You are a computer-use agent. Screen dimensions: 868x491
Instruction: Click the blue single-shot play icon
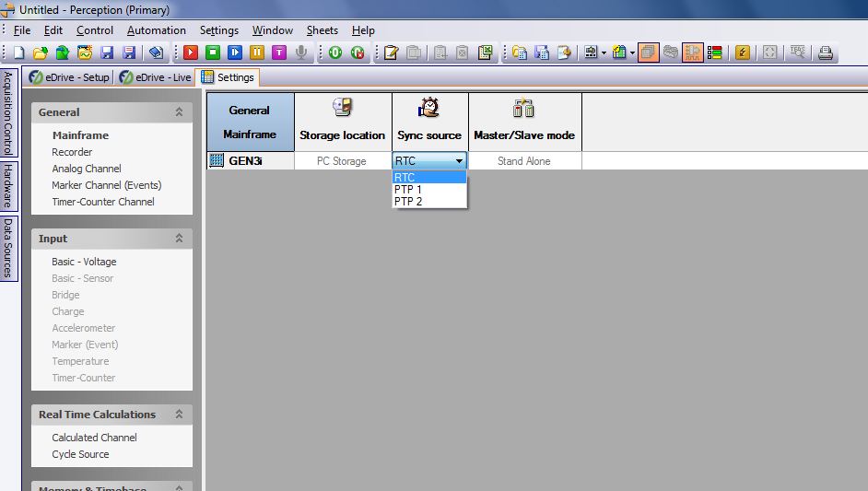point(235,53)
